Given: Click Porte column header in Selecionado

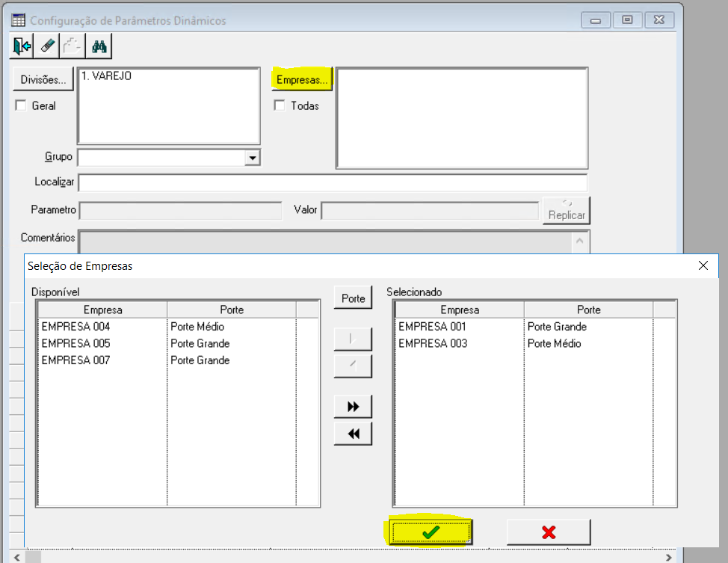Looking at the screenshot, I should point(589,310).
